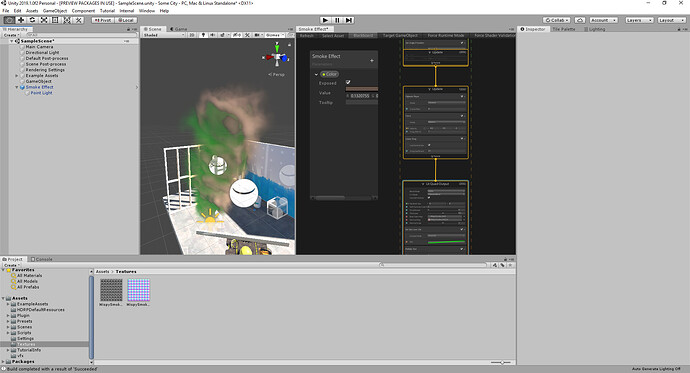Click the Color value swatch in blackboard

point(362,89)
